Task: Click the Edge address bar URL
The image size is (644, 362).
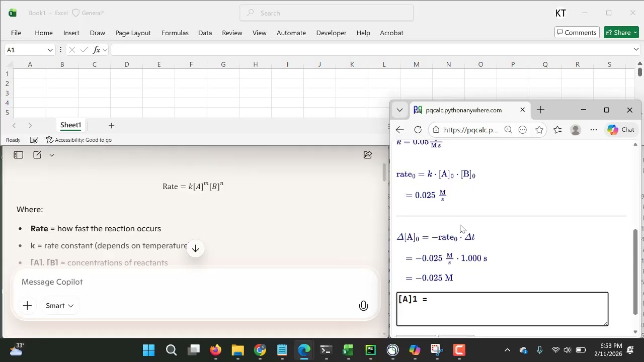Action: [x=471, y=130]
